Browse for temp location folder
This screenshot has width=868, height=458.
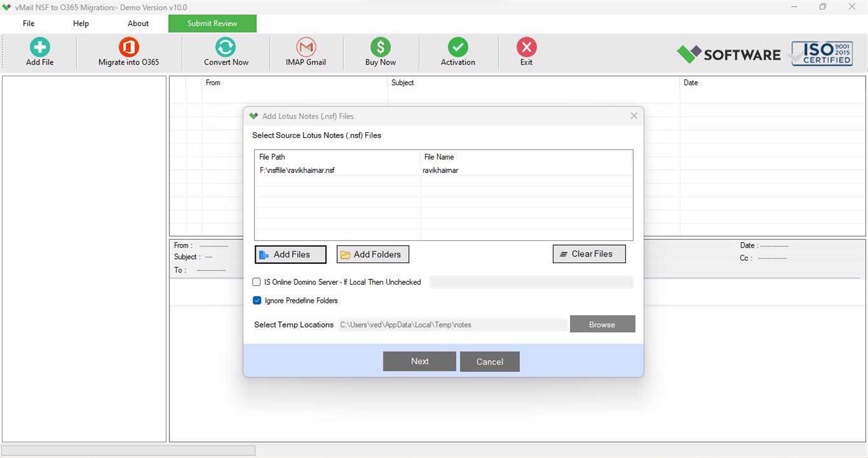coord(601,324)
